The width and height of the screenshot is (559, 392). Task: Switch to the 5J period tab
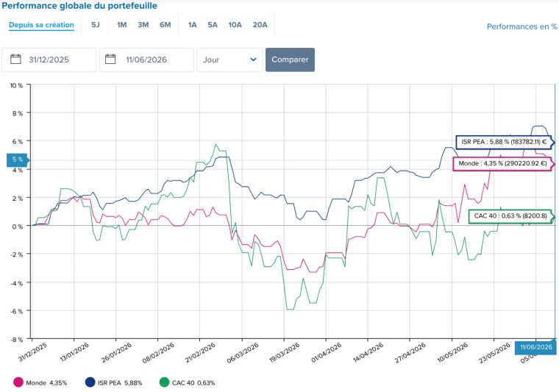coord(95,25)
